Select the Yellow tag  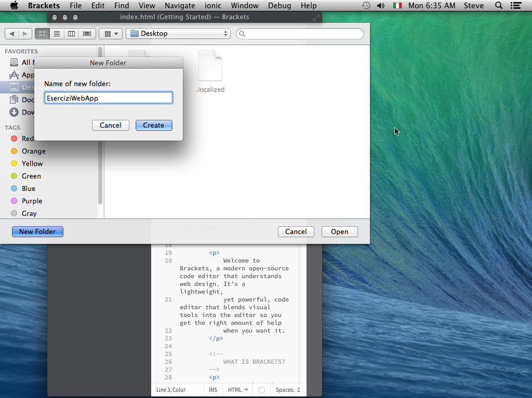pyautogui.click(x=27, y=164)
